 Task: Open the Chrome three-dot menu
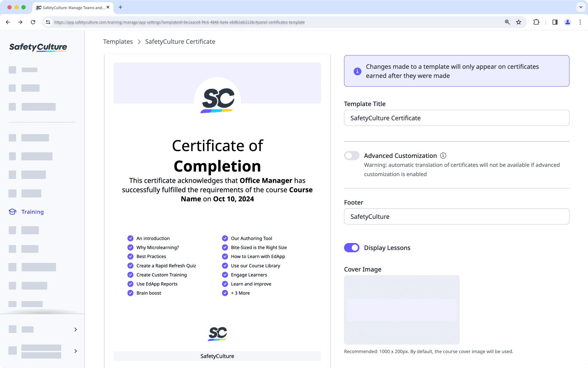[580, 22]
